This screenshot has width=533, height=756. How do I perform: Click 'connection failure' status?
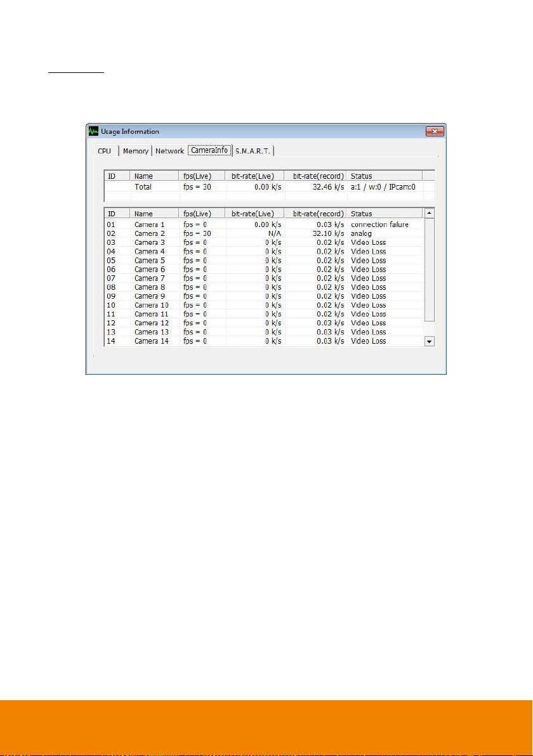click(x=379, y=225)
